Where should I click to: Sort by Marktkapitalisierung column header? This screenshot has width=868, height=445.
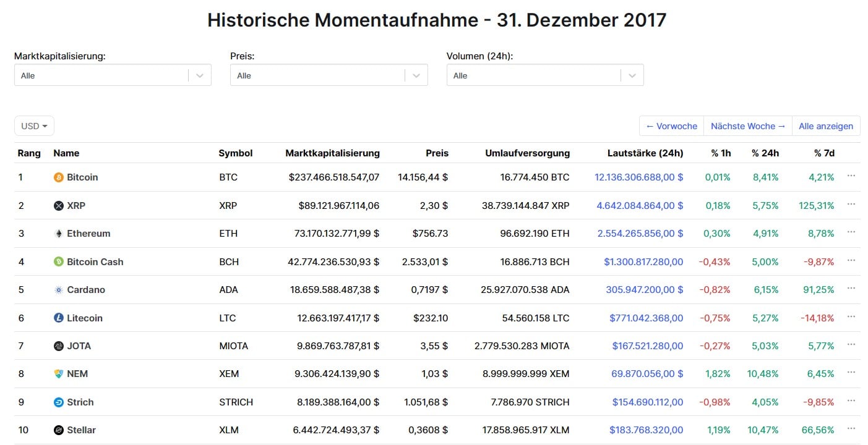(332, 153)
